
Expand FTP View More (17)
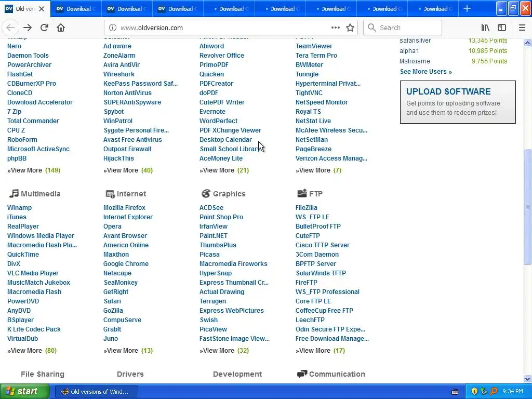(x=320, y=351)
